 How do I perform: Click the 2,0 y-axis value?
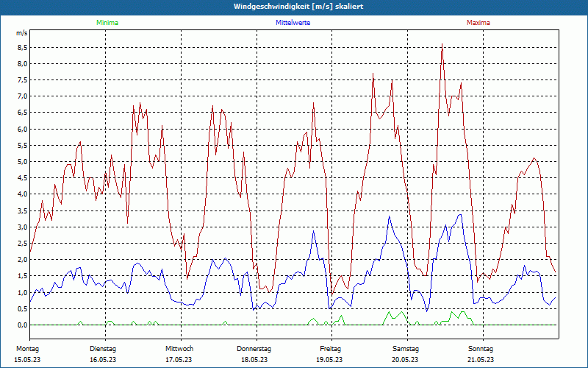tap(23, 260)
